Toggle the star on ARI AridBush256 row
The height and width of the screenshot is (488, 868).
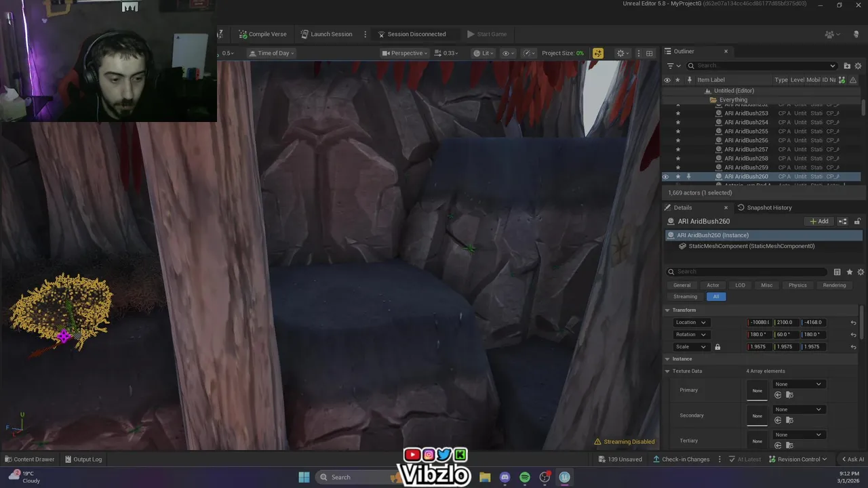tap(677, 140)
